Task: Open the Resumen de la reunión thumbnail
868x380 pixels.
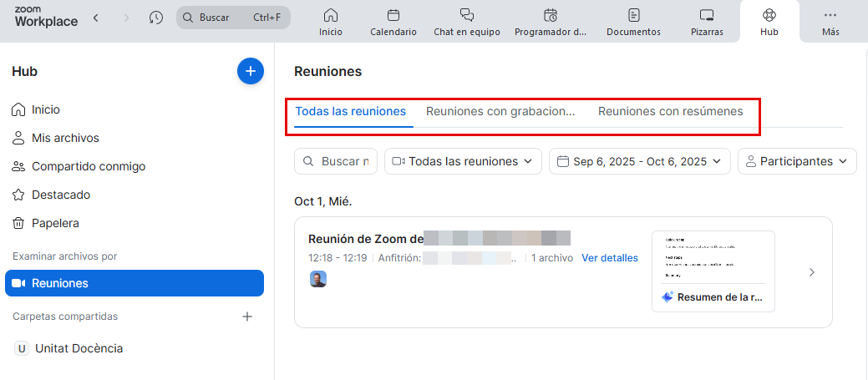Action: point(713,271)
